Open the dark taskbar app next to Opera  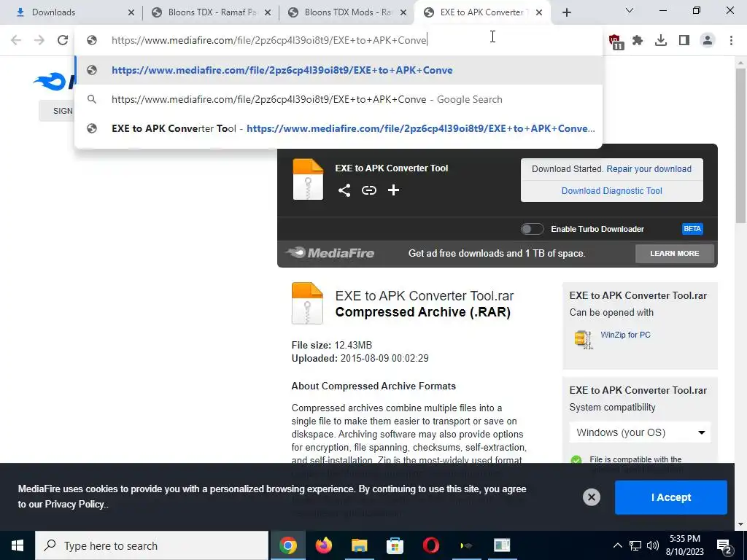[x=466, y=545]
